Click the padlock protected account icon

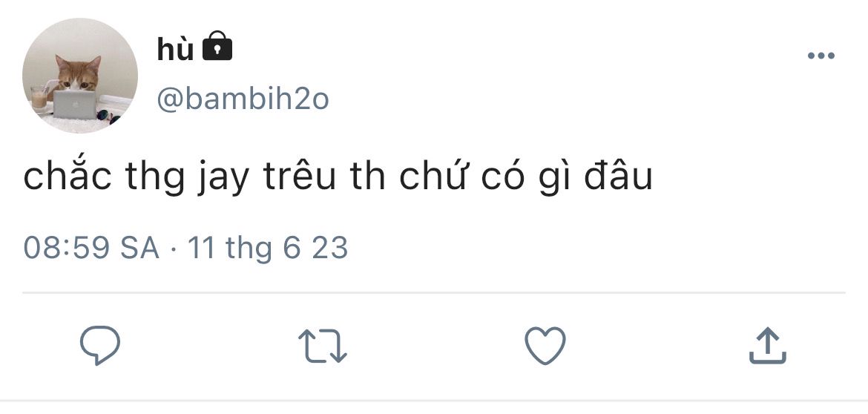point(217,46)
